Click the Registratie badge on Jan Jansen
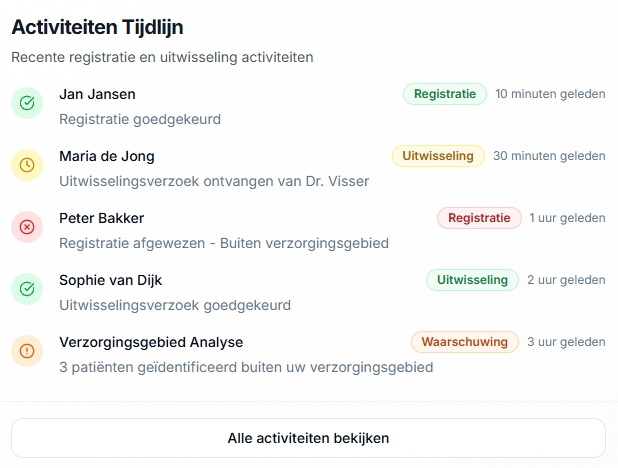The width and height of the screenshot is (618, 468). pyautogui.click(x=445, y=94)
